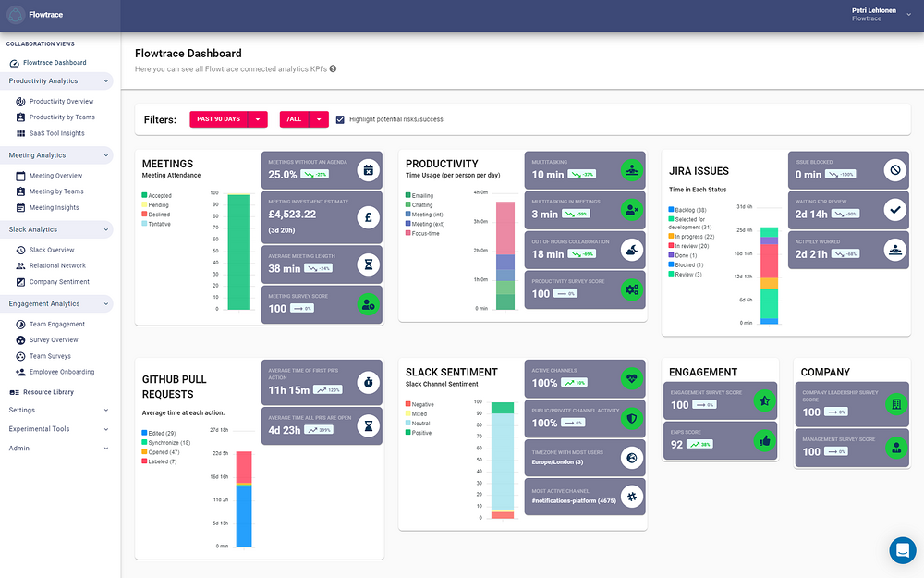The image size is (924, 578).
Task: Open SaaS Tool Insights
Action: coord(56,133)
